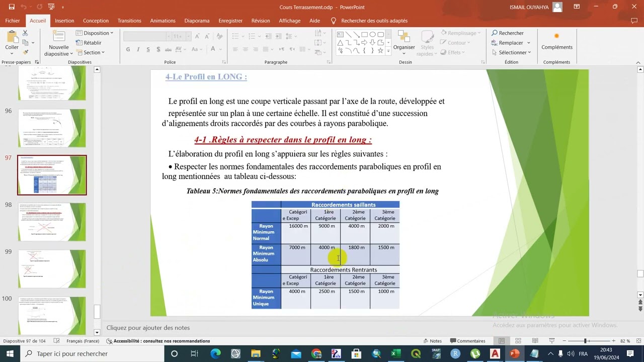Switch to slide sorter view icon

pos(517,341)
